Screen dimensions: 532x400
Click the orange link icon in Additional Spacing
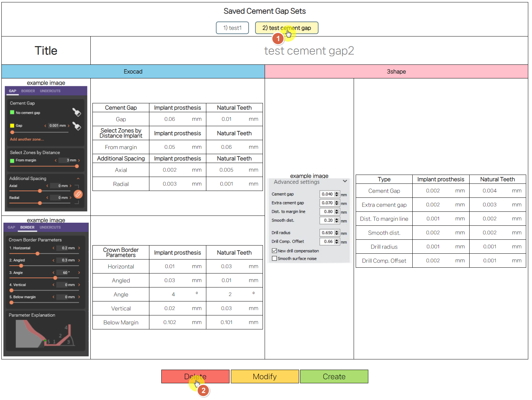click(x=78, y=194)
